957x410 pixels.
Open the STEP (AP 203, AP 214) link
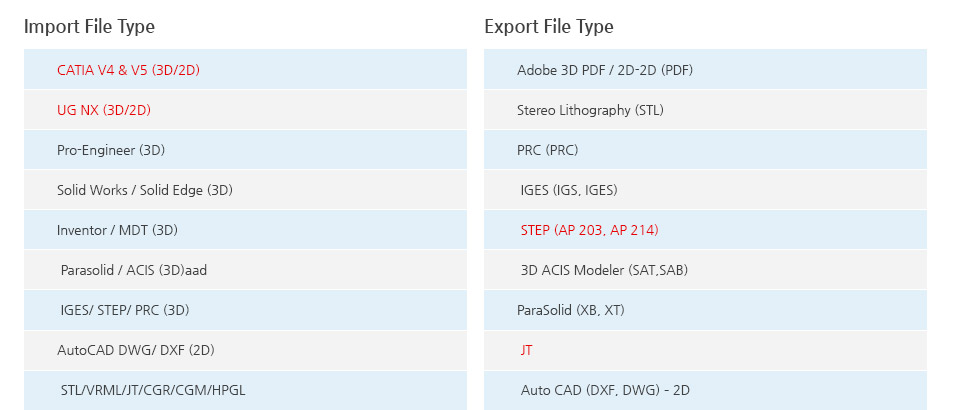click(589, 230)
